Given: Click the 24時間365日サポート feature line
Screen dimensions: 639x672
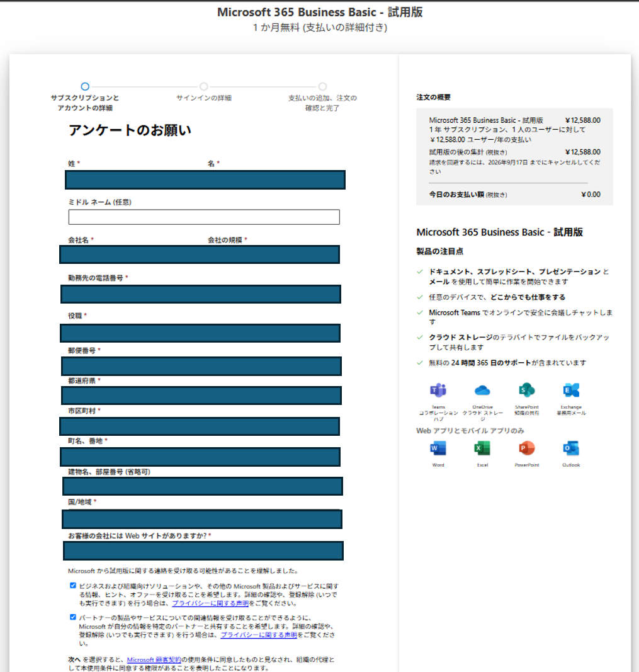Looking at the screenshot, I should [507, 363].
